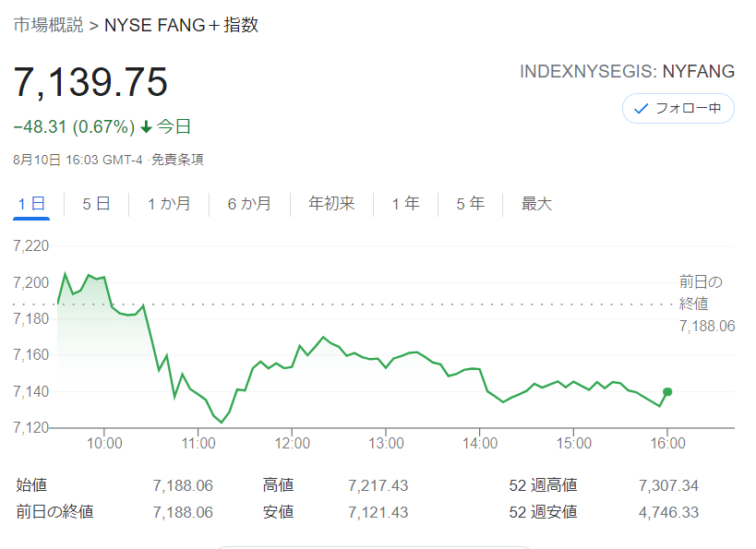Click the 7,200 y-axis label
This screenshot has height=549, width=756.
(30, 282)
